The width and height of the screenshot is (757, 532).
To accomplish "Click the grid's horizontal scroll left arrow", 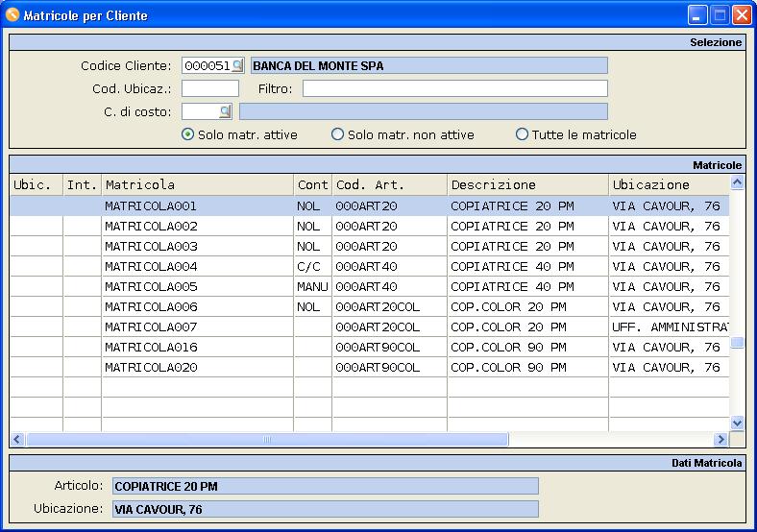I will click(x=17, y=439).
